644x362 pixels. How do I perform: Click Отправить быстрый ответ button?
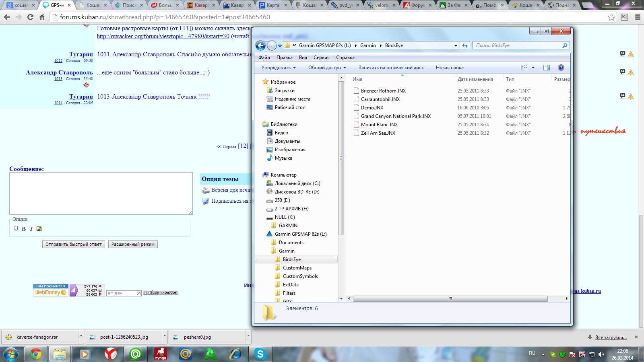pyautogui.click(x=74, y=244)
